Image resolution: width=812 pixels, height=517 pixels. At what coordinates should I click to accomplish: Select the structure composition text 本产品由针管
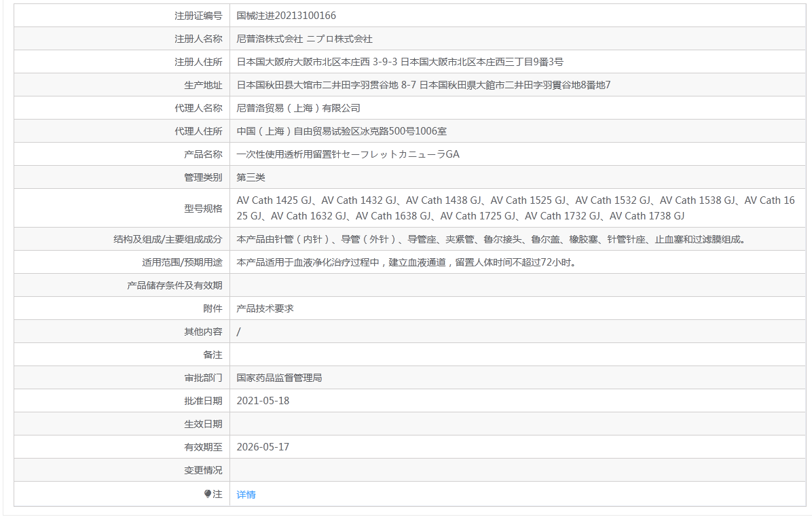(491, 239)
